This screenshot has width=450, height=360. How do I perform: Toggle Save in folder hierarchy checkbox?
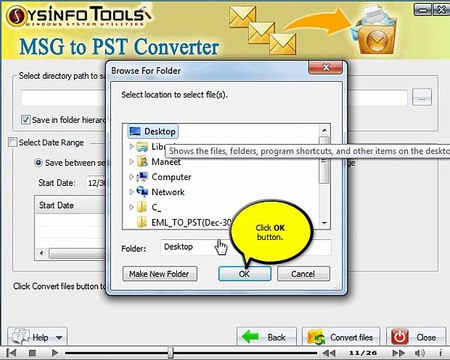[26, 120]
